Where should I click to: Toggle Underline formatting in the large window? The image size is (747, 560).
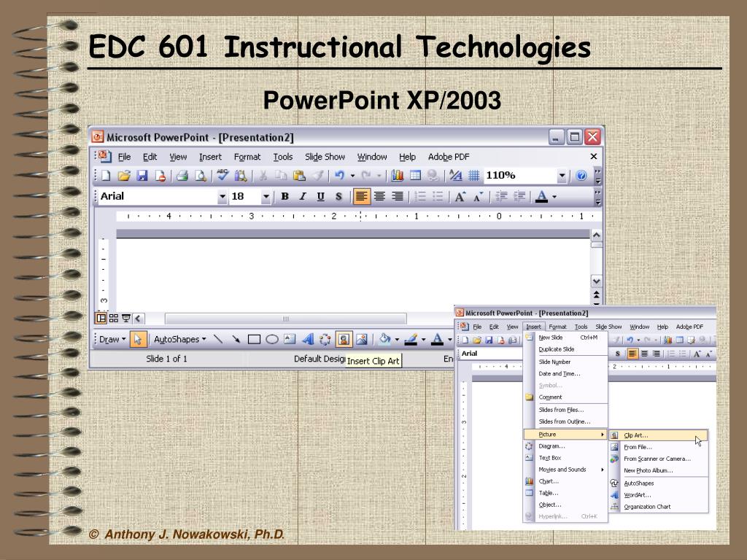click(x=321, y=196)
